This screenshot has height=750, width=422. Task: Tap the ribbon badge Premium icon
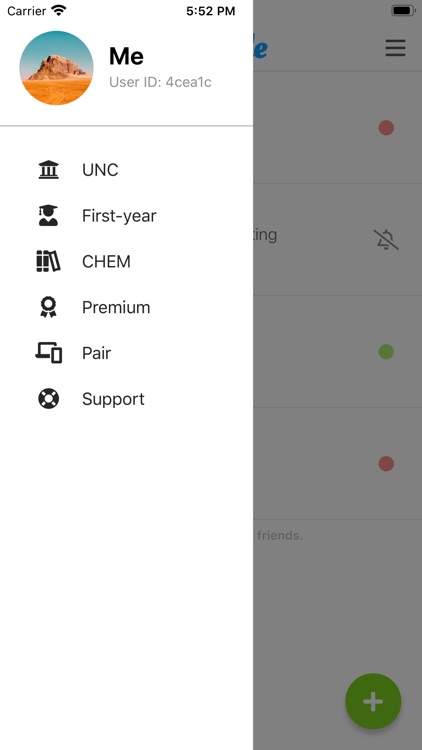(48, 307)
